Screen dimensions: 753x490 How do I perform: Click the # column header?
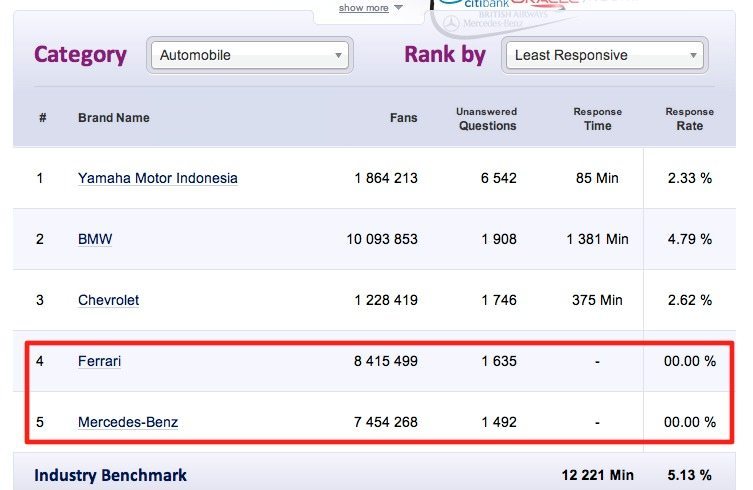[43, 118]
